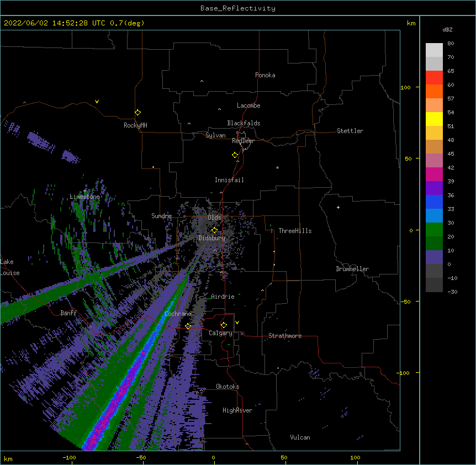Click the Sylvan label

[x=215, y=135]
